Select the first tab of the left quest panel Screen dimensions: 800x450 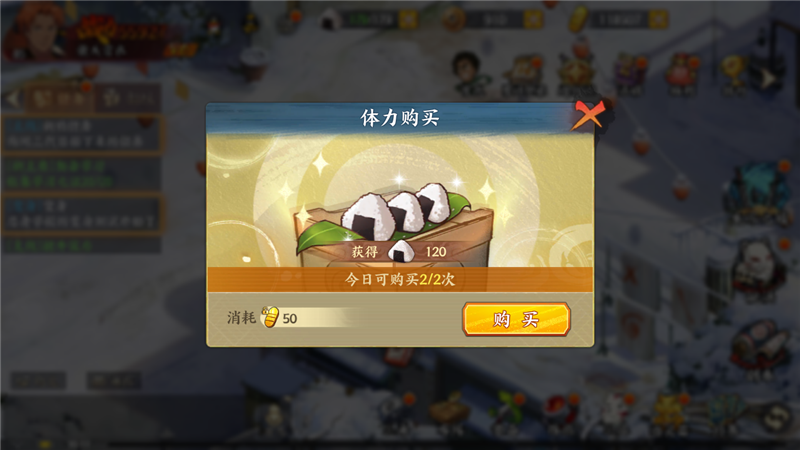point(59,98)
